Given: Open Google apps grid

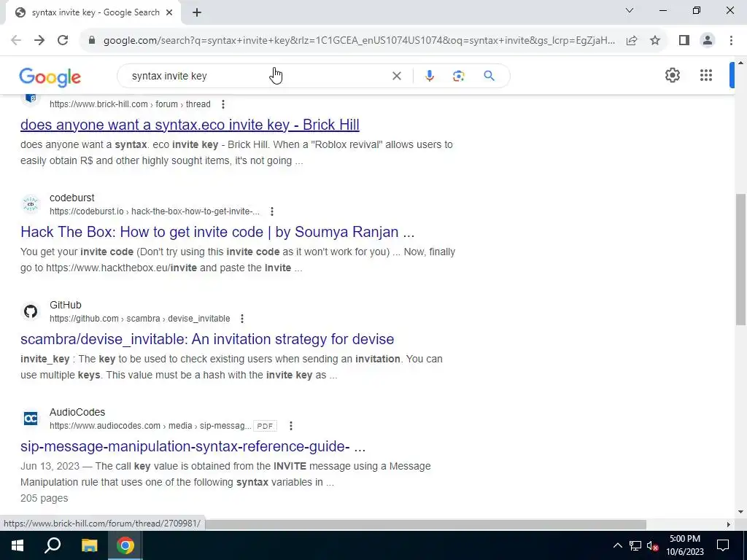Looking at the screenshot, I should (x=706, y=75).
